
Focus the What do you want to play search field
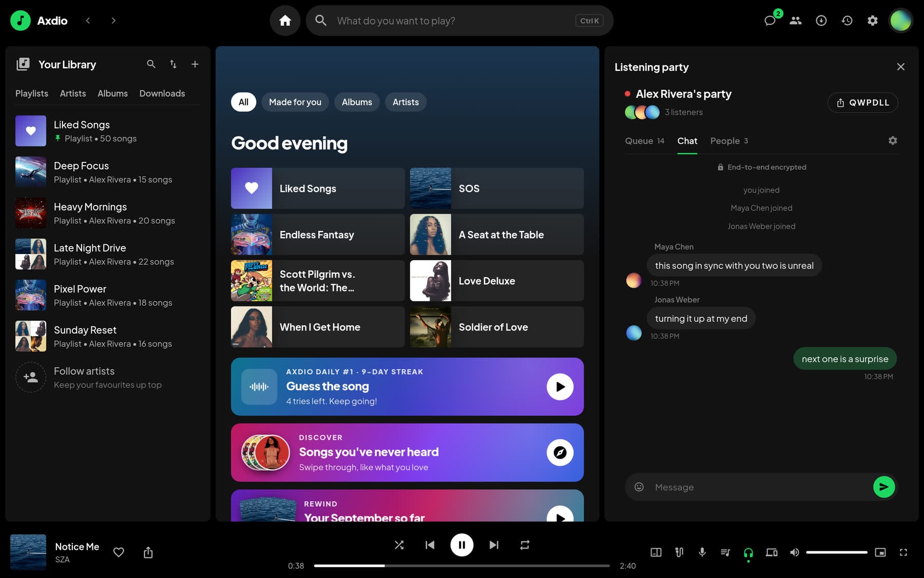(x=459, y=21)
